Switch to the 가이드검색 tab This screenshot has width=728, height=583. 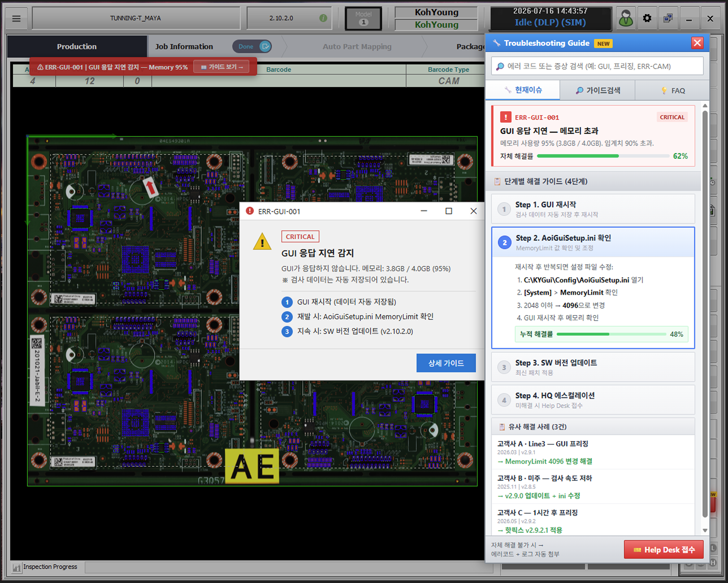[x=597, y=90]
